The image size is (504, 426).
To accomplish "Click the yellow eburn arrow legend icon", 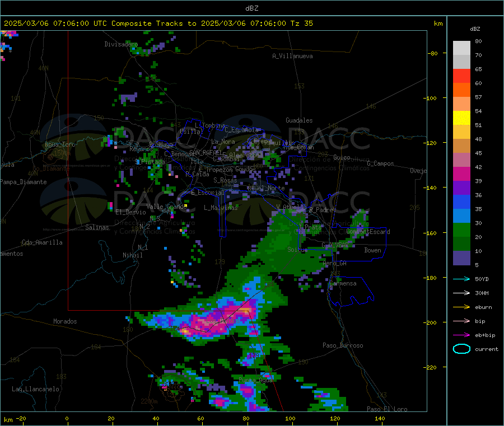I will [x=461, y=307].
